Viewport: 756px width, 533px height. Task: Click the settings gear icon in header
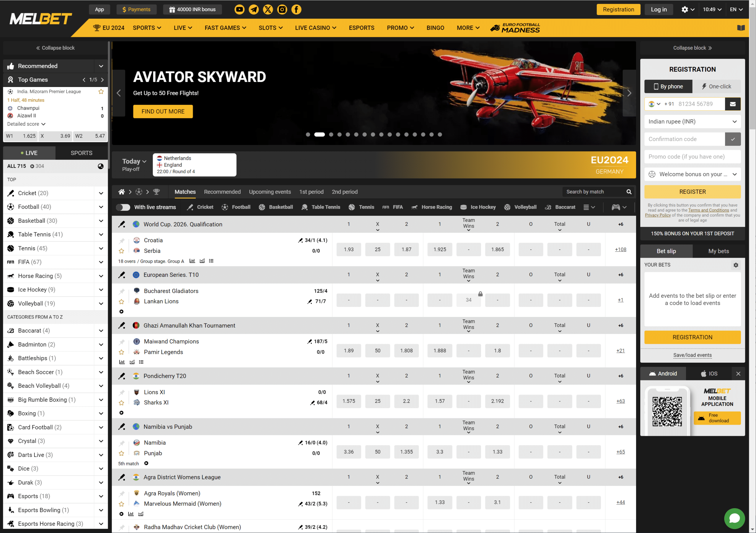coord(685,9)
